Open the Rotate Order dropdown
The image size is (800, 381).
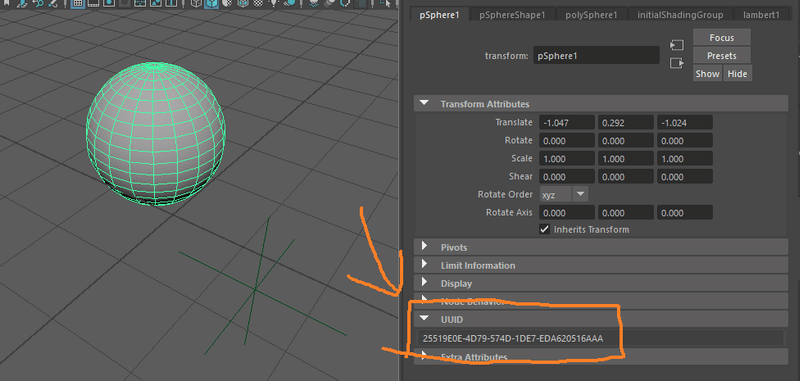click(x=564, y=194)
